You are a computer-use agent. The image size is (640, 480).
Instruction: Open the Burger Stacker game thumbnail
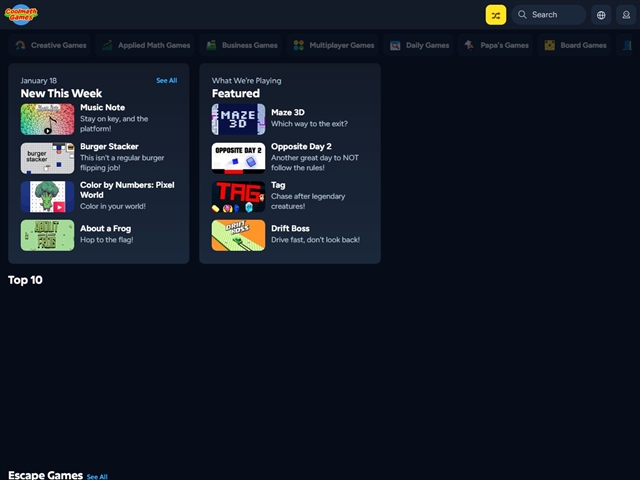coord(47,158)
